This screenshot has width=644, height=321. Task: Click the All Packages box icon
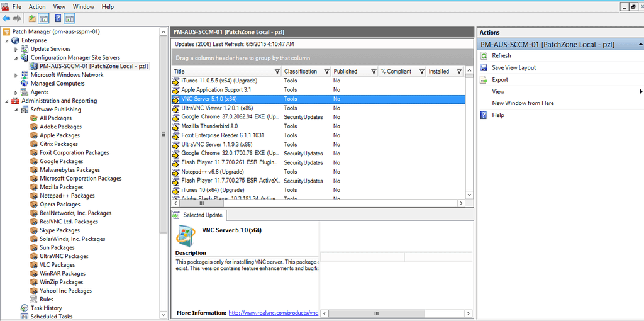click(x=34, y=118)
